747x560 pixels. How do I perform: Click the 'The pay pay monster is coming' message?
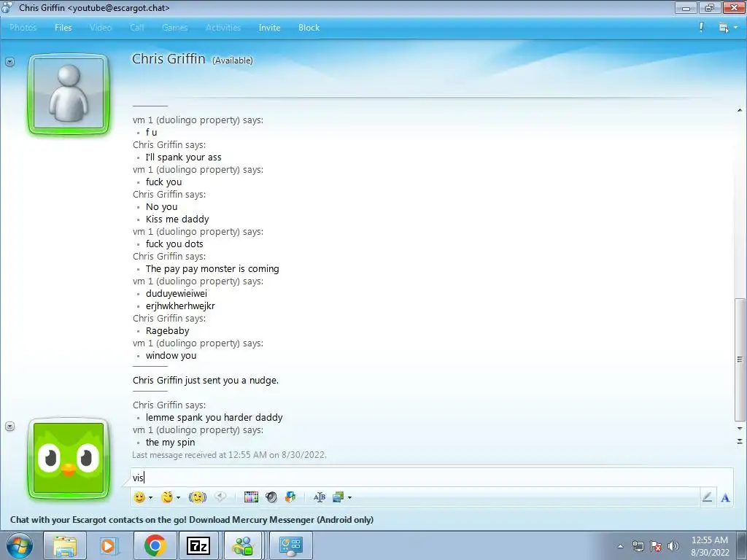coord(212,268)
